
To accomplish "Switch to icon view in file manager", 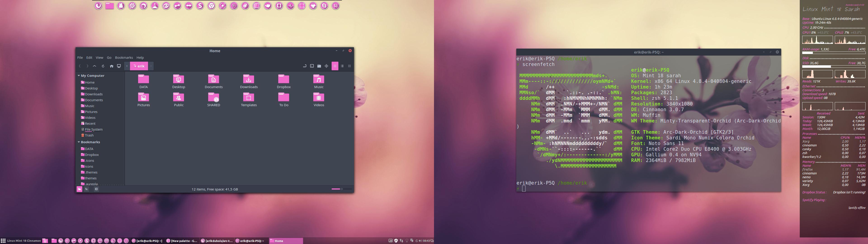I will [x=335, y=66].
